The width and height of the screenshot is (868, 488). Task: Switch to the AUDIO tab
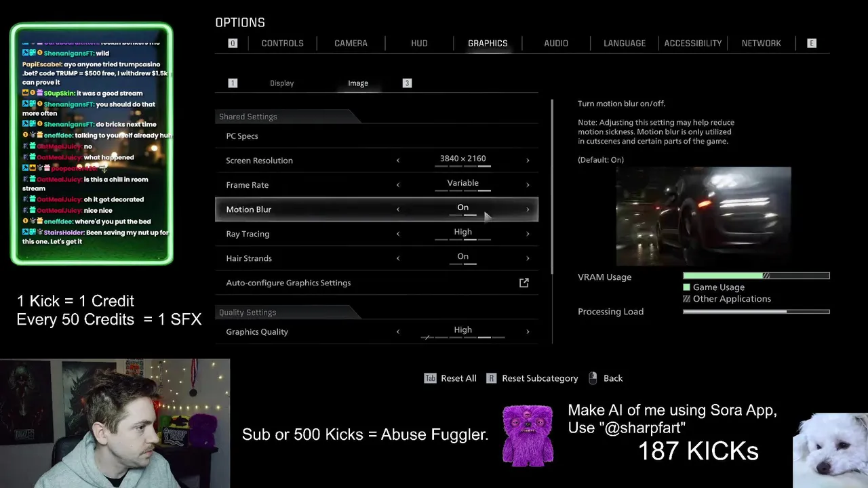pos(556,43)
